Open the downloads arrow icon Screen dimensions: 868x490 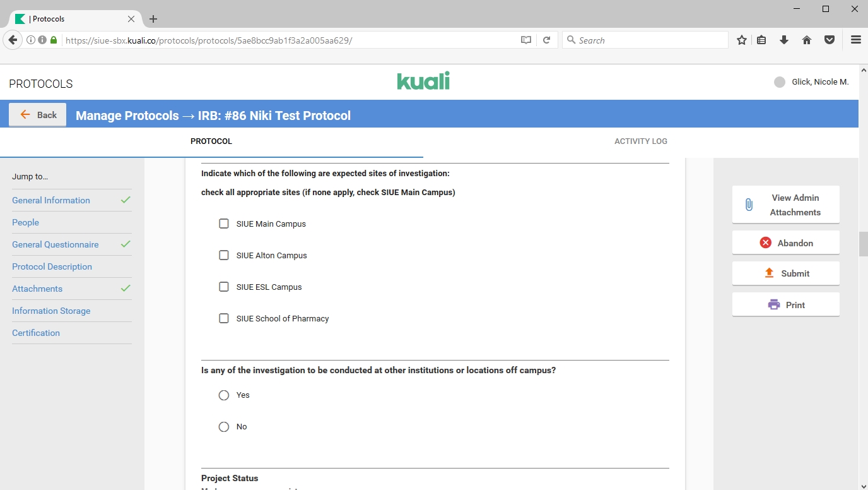click(x=784, y=40)
